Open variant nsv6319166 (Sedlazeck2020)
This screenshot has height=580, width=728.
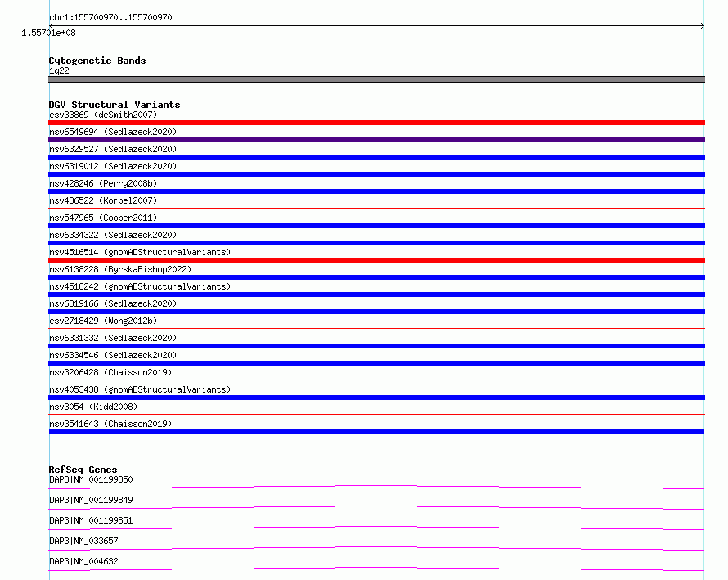pos(113,303)
